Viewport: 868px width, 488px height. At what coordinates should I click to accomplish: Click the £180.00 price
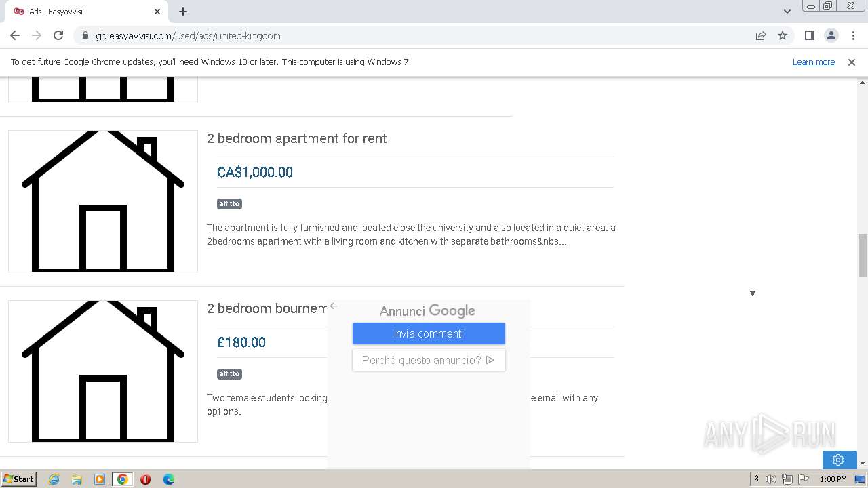pyautogui.click(x=241, y=342)
